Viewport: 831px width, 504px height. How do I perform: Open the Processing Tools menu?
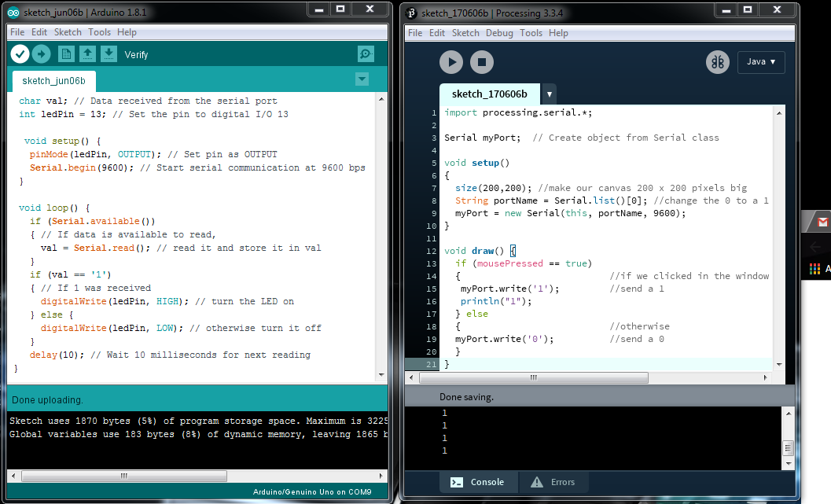click(x=531, y=33)
